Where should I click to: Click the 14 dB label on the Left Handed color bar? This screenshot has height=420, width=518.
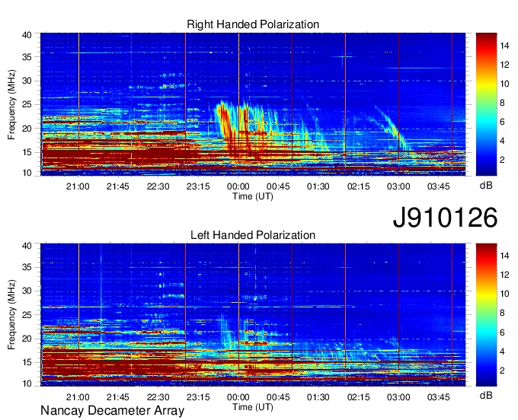[x=504, y=256]
